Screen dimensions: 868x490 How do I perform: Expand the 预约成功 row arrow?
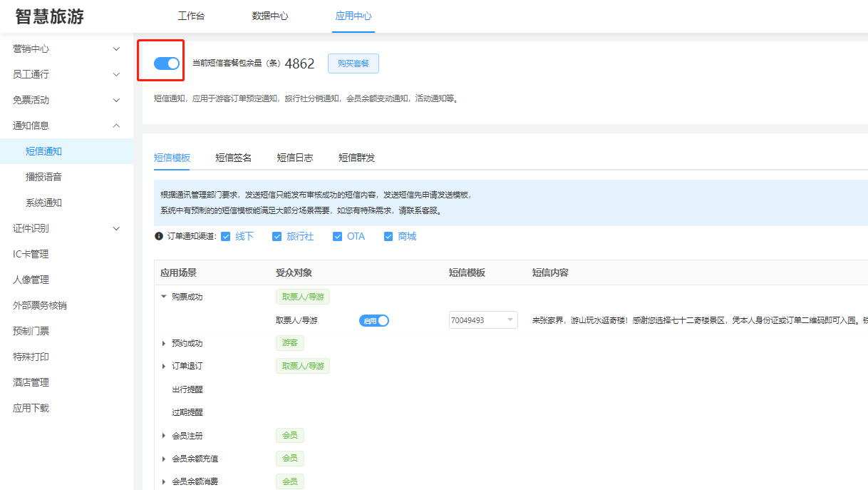[x=163, y=344]
